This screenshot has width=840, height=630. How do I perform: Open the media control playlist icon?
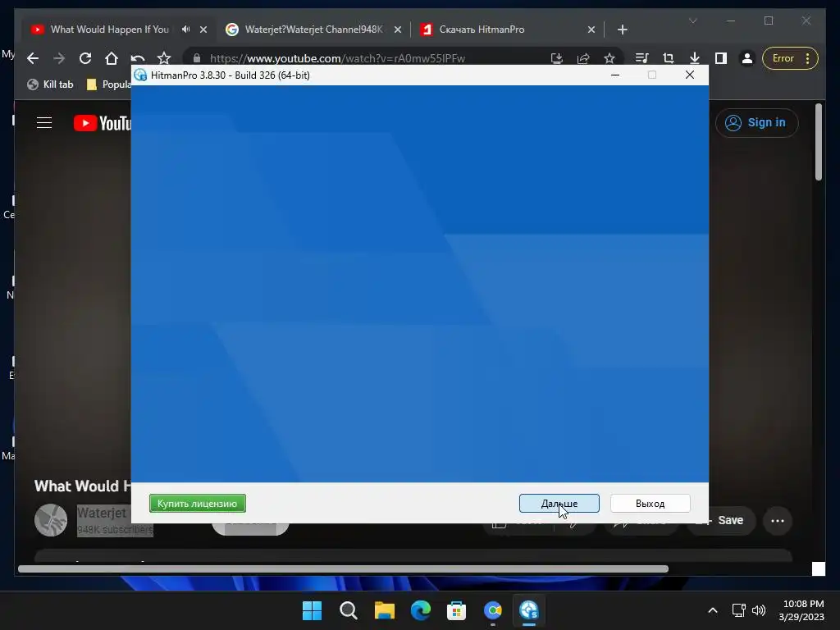[x=641, y=58]
